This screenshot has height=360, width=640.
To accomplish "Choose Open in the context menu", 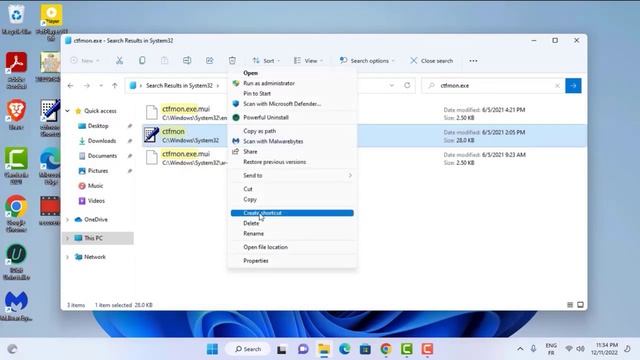I will point(292,73).
